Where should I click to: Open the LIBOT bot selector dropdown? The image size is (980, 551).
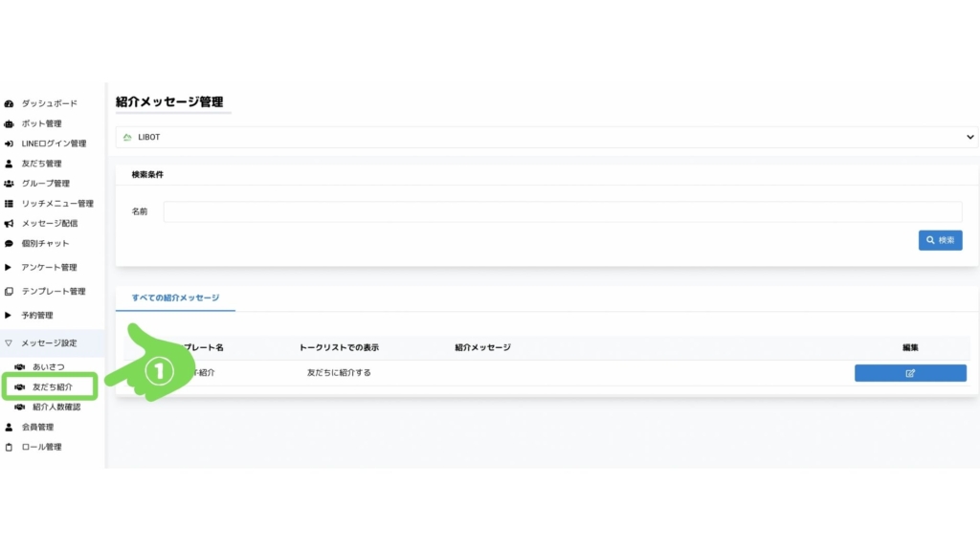click(x=546, y=138)
